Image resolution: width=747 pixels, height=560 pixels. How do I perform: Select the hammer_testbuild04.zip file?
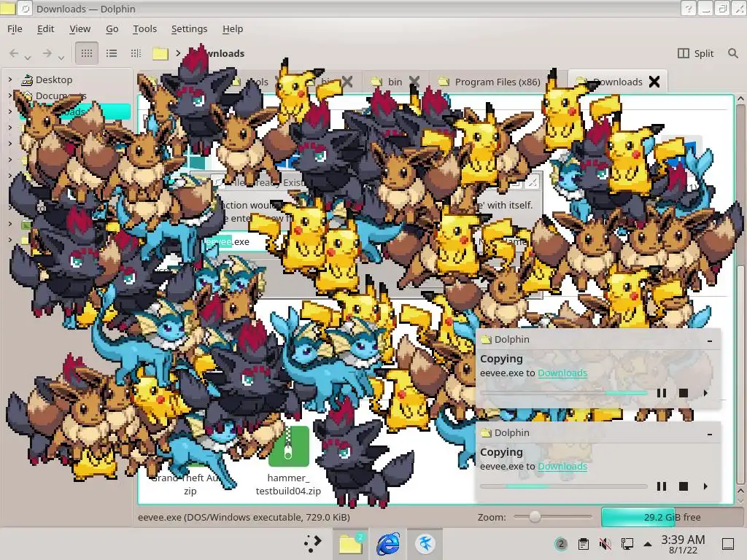(x=288, y=446)
